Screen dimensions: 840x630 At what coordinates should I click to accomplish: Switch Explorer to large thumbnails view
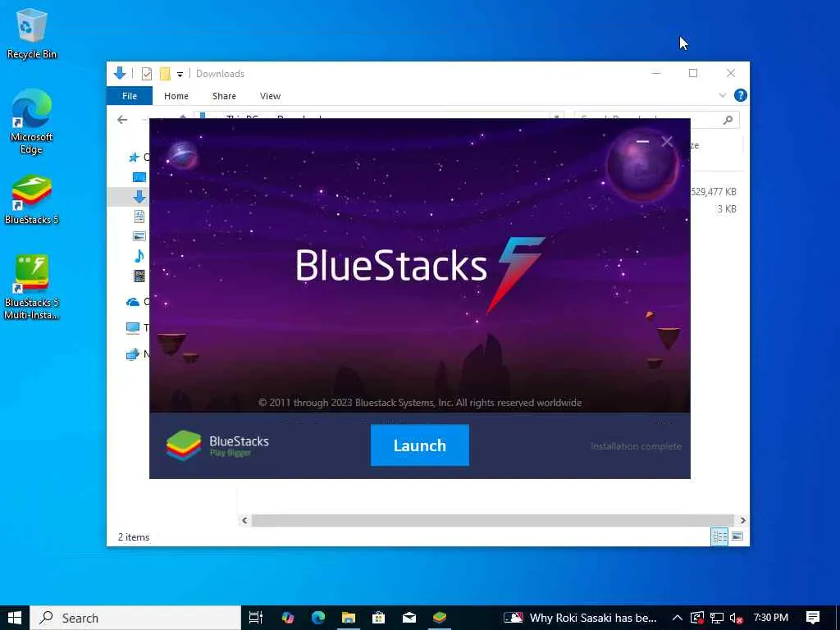pos(737,536)
